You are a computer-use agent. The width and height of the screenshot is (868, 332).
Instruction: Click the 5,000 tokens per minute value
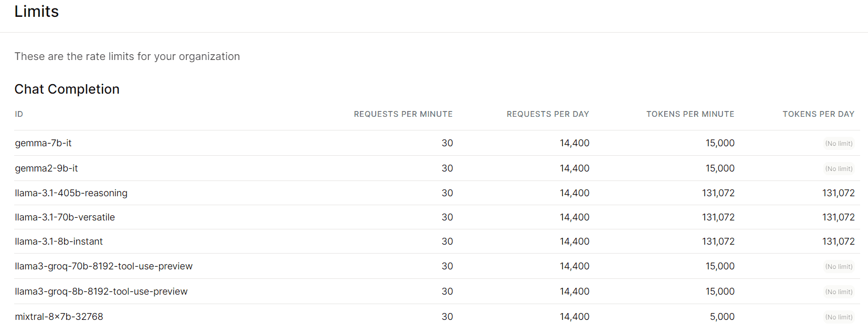(x=722, y=317)
